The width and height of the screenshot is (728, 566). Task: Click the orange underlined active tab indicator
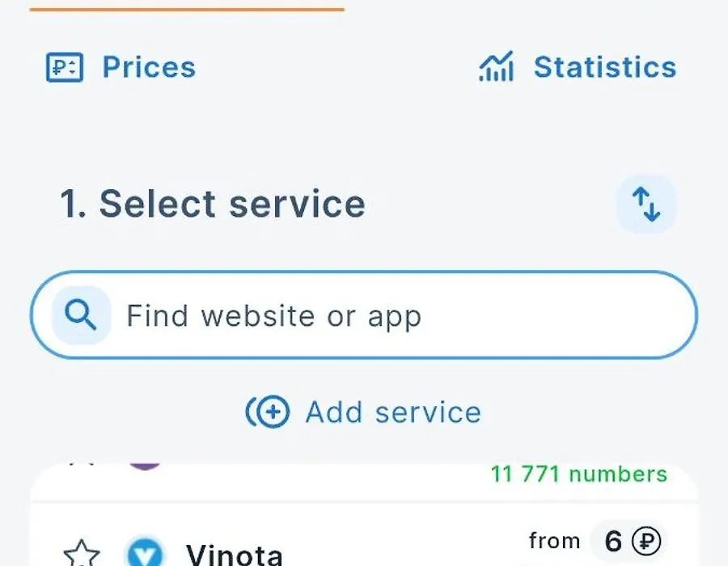187,9
